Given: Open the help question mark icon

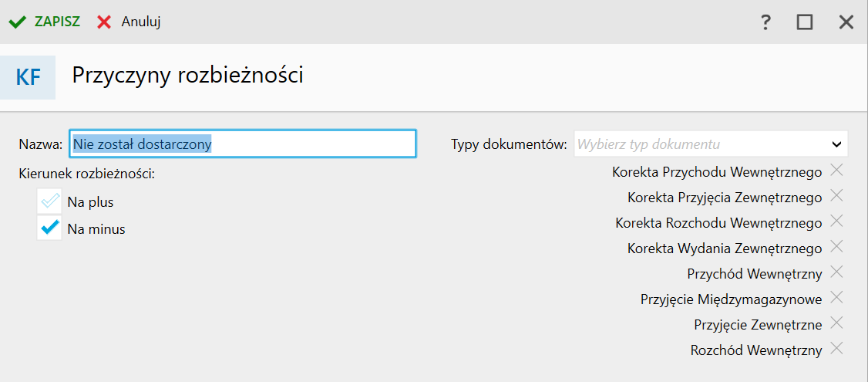Looking at the screenshot, I should pyautogui.click(x=765, y=22).
